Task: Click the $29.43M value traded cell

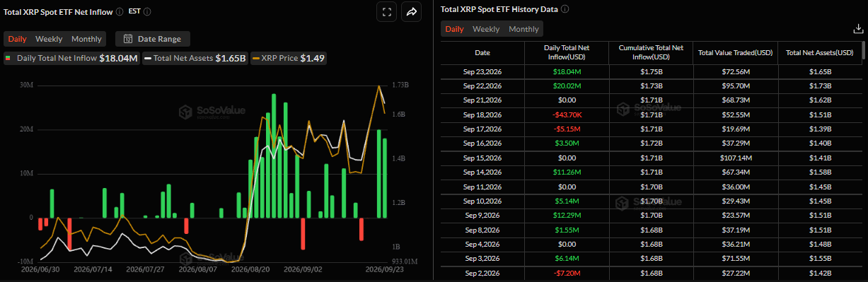Action: click(x=735, y=201)
